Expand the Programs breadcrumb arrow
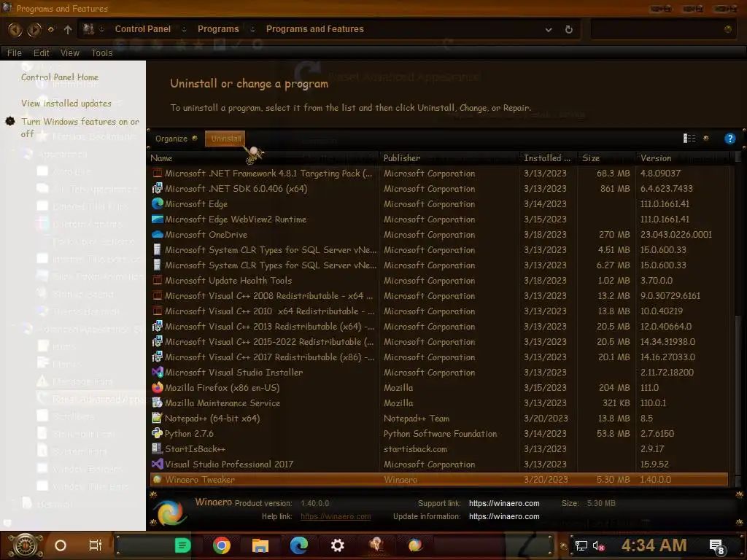Screen dimensions: 747x560 pos(252,29)
